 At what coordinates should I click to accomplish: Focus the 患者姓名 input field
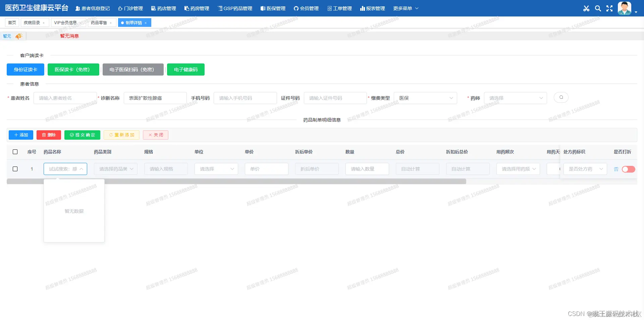65,98
